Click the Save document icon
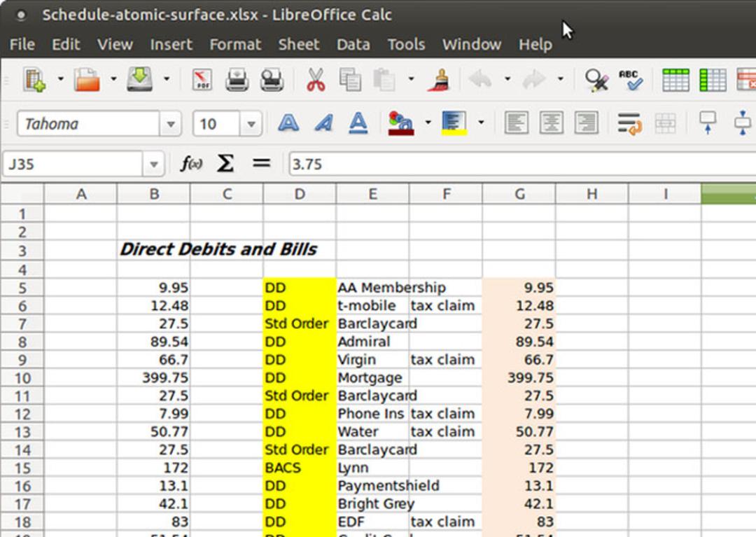This screenshot has width=756, height=537. [139, 80]
